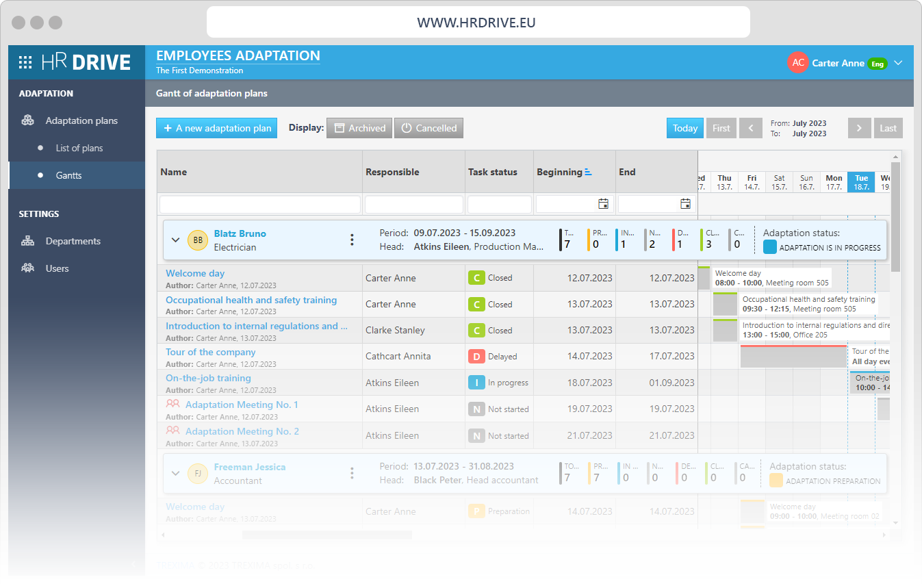Collapse the Freeman Jessica adaptation plan
Viewport: 922px width, 588px height.
[x=175, y=473]
